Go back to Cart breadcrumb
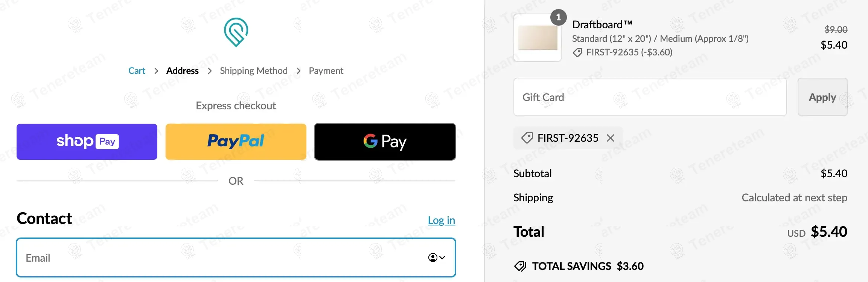868x282 pixels. click(137, 71)
